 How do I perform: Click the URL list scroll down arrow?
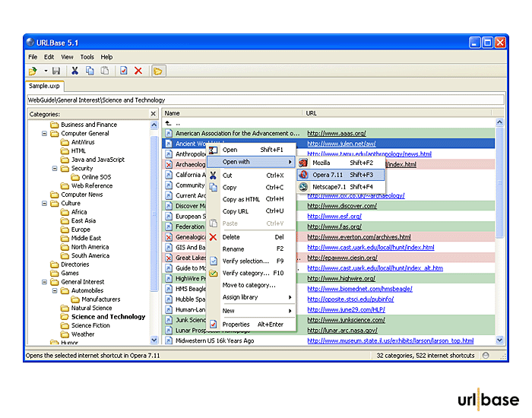point(499,340)
